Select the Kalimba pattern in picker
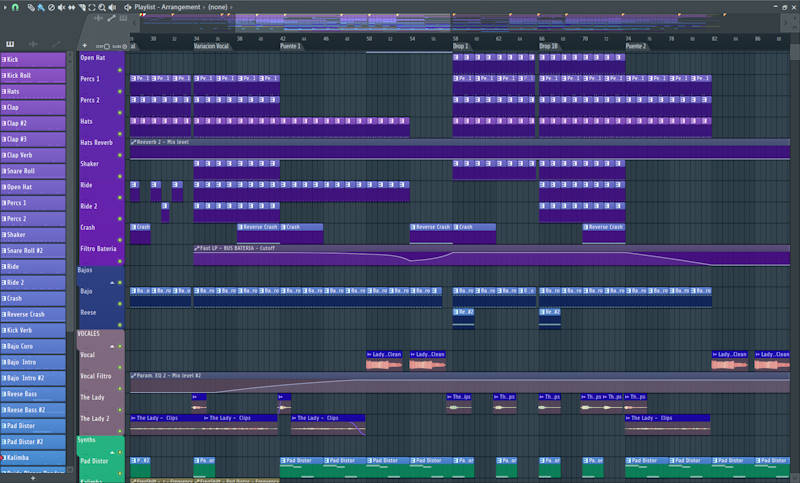The height and width of the screenshot is (483, 800). (x=33, y=457)
